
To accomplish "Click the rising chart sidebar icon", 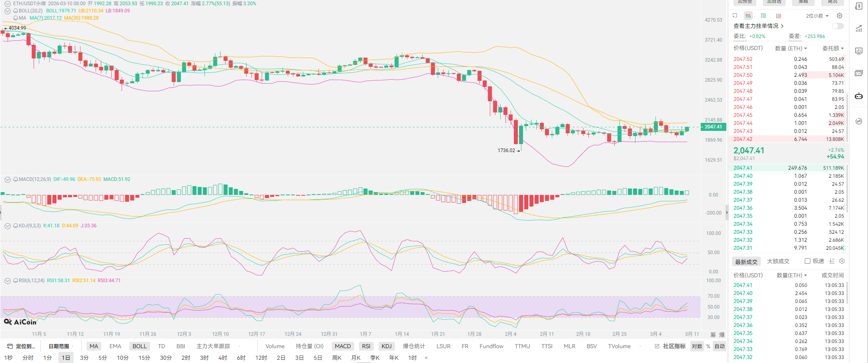I will pos(858,29).
